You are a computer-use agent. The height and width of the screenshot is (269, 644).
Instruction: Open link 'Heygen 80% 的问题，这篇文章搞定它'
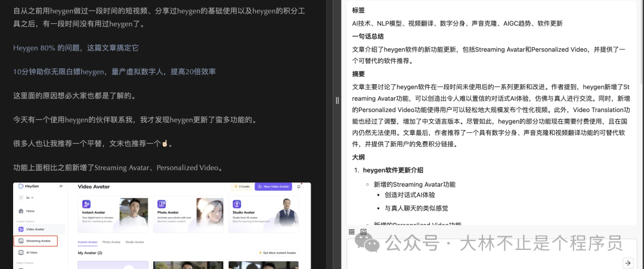click(x=76, y=48)
